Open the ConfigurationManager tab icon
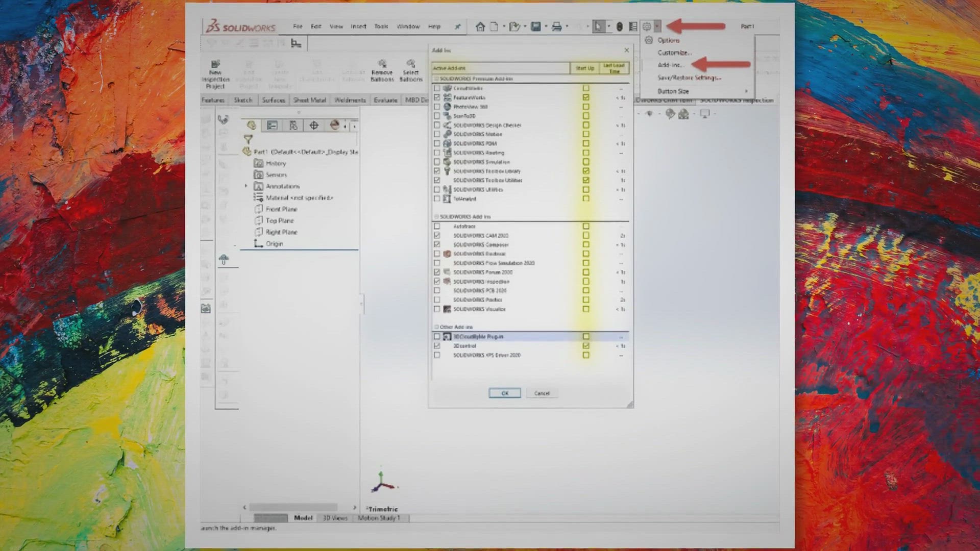This screenshot has height=551, width=980. pyautogui.click(x=293, y=126)
